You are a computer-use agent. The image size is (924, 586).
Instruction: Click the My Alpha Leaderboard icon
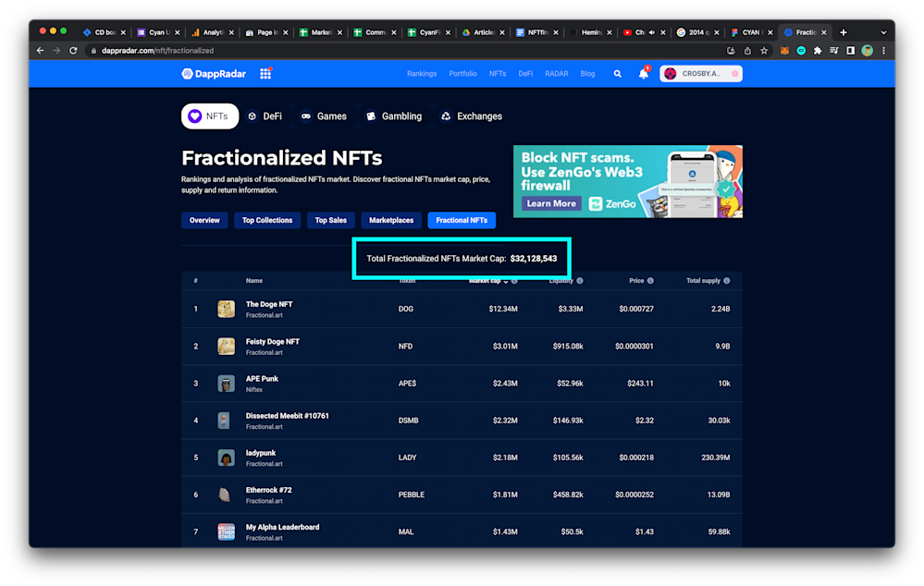coord(227,531)
